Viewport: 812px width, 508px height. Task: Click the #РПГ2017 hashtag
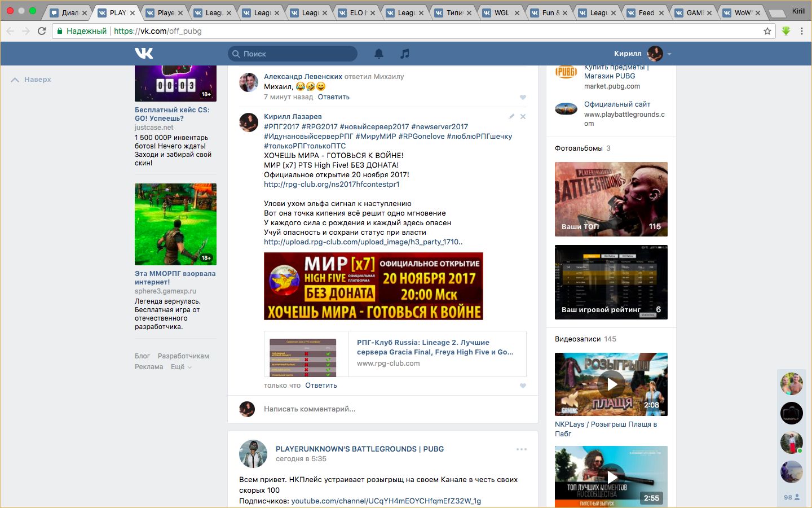281,126
